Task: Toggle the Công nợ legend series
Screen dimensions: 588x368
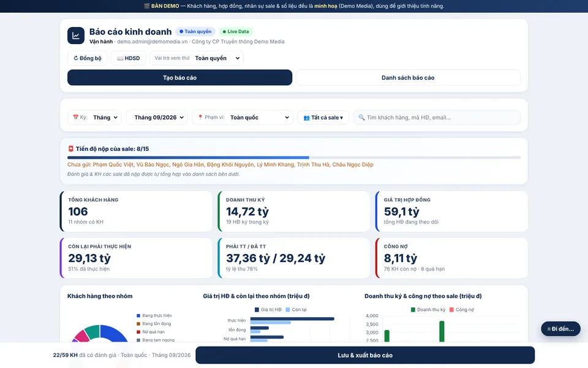Action: pyautogui.click(x=462, y=310)
